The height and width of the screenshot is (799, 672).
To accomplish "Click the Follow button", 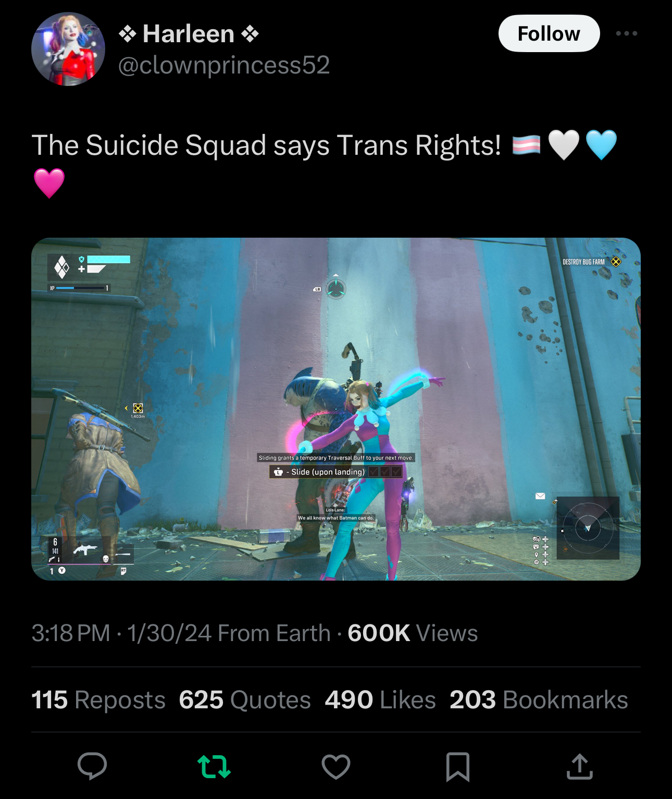I will point(549,33).
